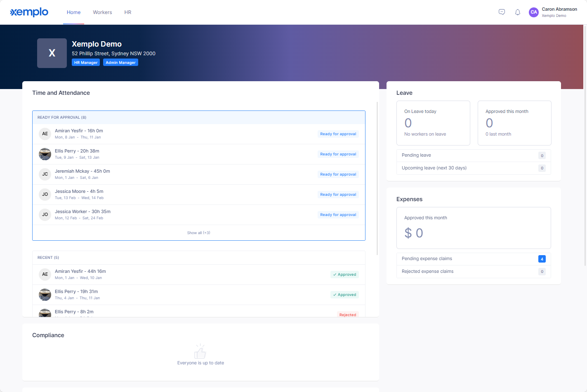The width and height of the screenshot is (587, 392).
Task: Click Rejected status for Ellis Perry 8h 2m
Action: (x=348, y=315)
